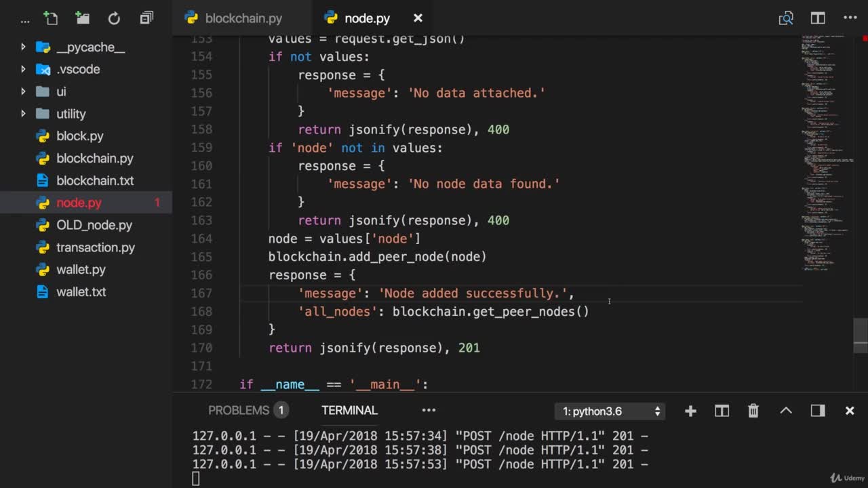Click the editor vertical scrollbar thumb
This screenshot has height=488, width=868.
(x=861, y=335)
